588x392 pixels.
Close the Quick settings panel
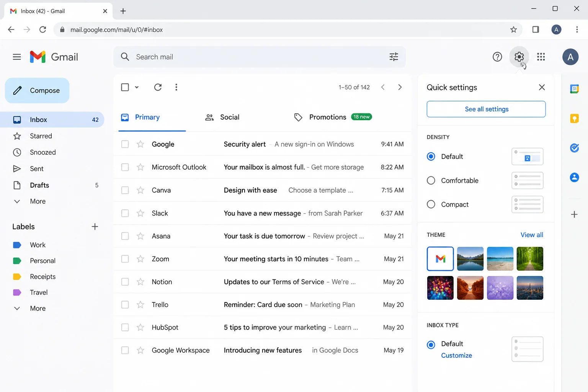tap(542, 87)
